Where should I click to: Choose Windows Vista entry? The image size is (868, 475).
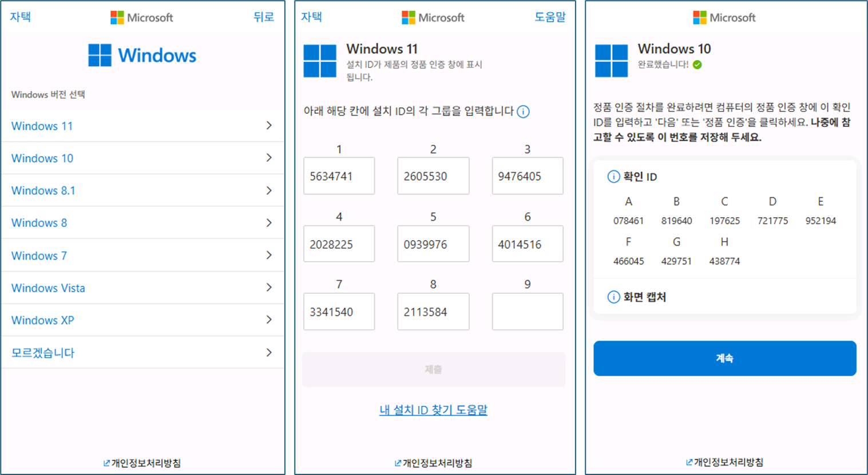coord(142,288)
